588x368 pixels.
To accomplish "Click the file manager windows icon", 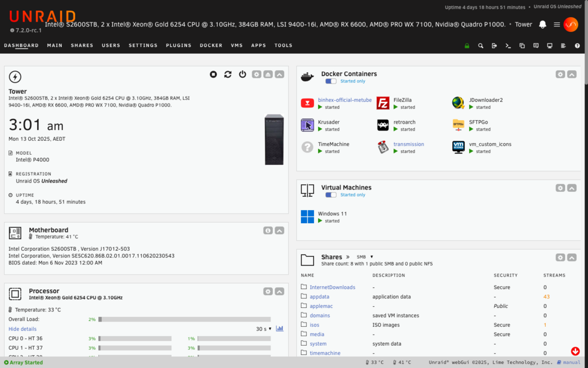I will point(522,46).
